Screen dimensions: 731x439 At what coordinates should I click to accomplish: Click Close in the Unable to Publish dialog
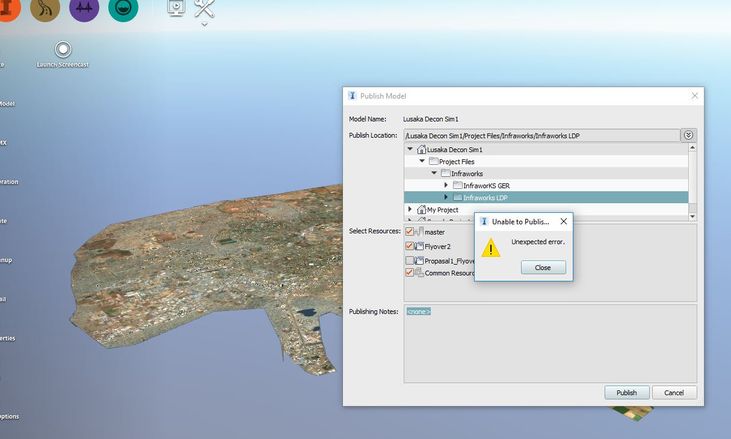pyautogui.click(x=543, y=268)
